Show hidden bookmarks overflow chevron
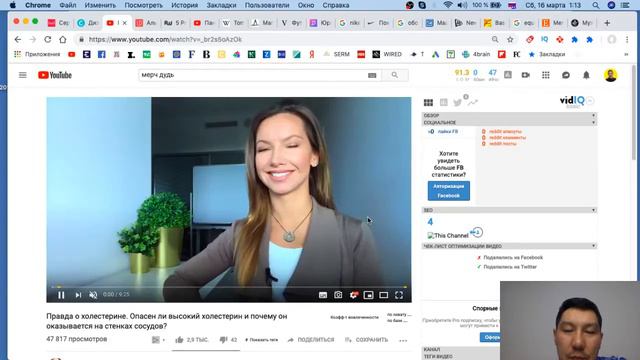Viewport: 640px width, 360px height. (x=626, y=54)
